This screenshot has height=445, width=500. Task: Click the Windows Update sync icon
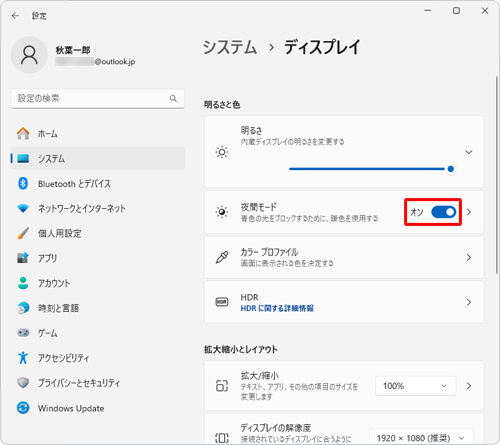[x=23, y=408]
